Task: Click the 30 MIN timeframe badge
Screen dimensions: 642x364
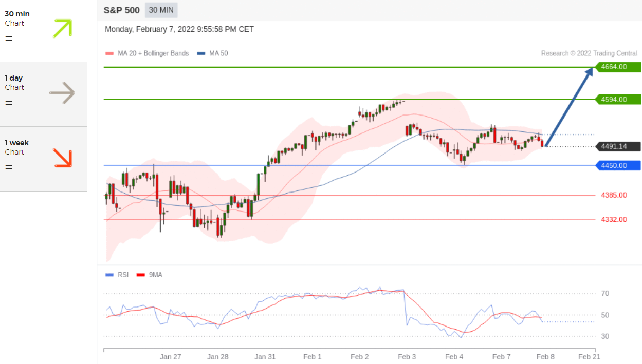Action: coord(161,10)
